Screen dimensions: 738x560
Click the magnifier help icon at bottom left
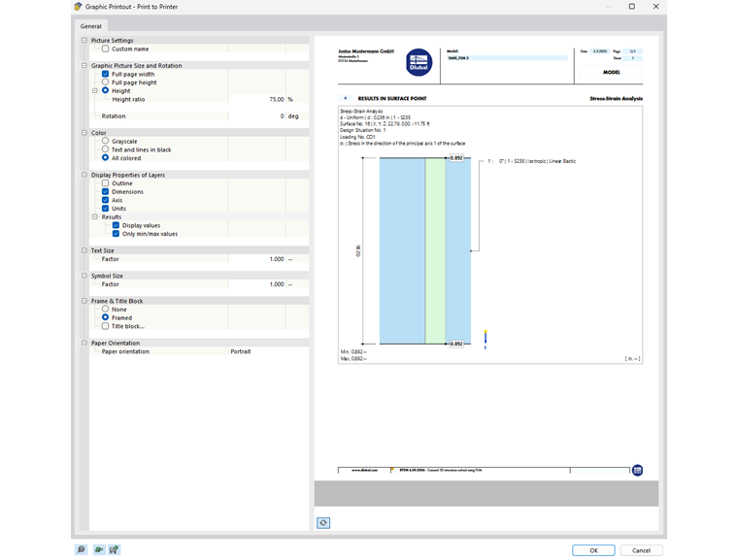coord(81,549)
